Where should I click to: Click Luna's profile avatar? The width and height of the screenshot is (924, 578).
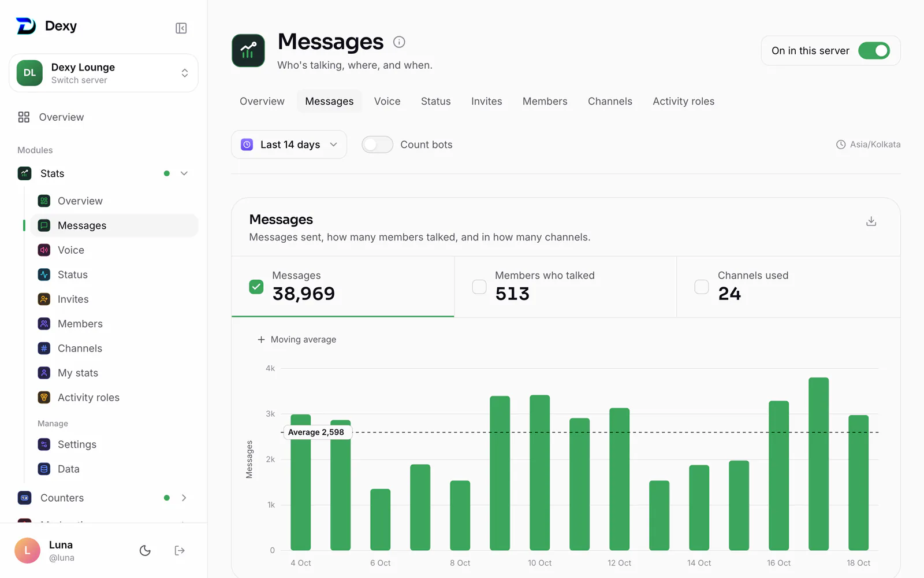point(27,550)
